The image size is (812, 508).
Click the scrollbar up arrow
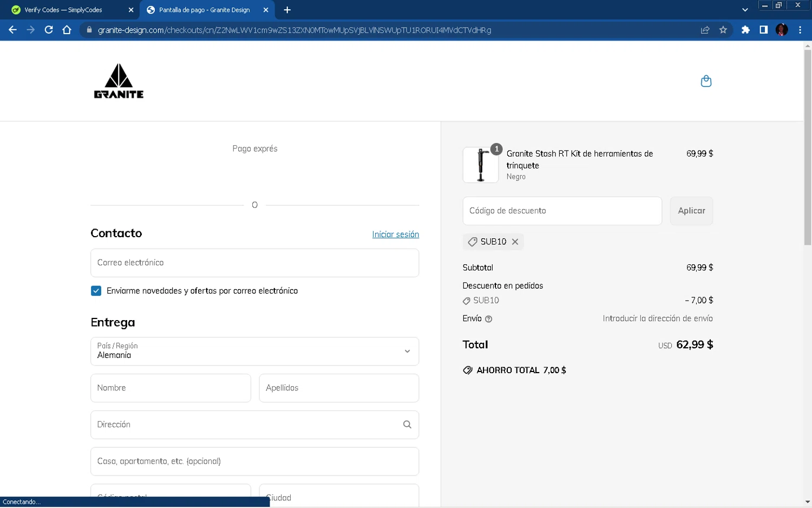coord(807,46)
